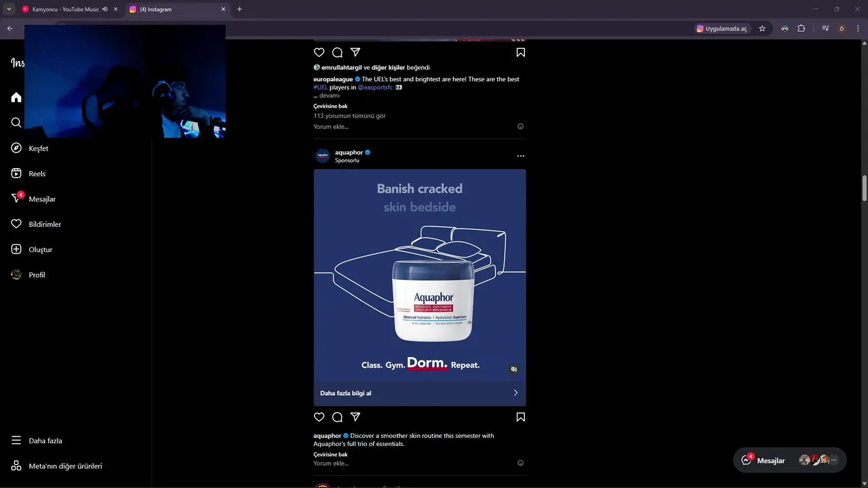Open @easportsfc mention
This screenshot has height=488, width=868.
375,87
